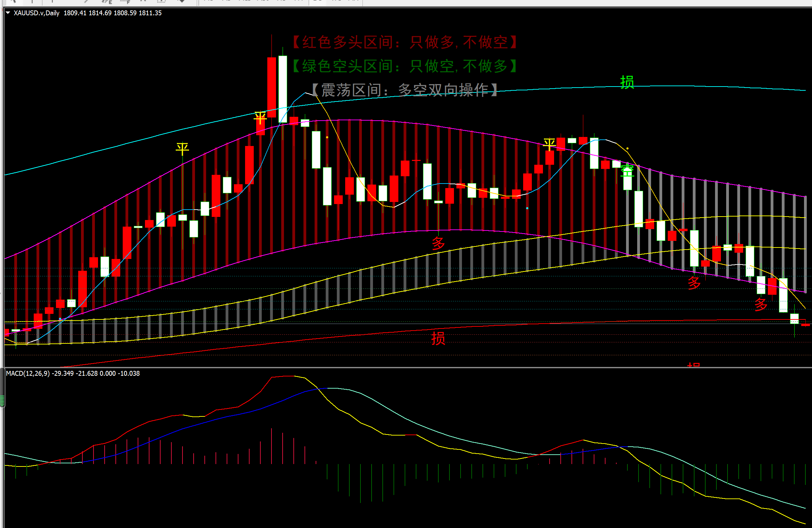The image size is (812, 528).
Task: Click the MACD(12,26,9) indicator label
Action: 28,373
